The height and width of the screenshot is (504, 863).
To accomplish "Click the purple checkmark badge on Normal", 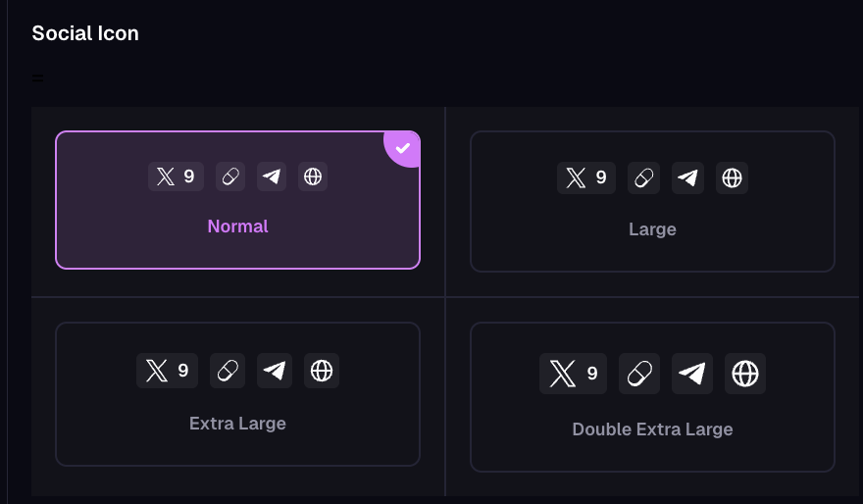I will point(403,148).
